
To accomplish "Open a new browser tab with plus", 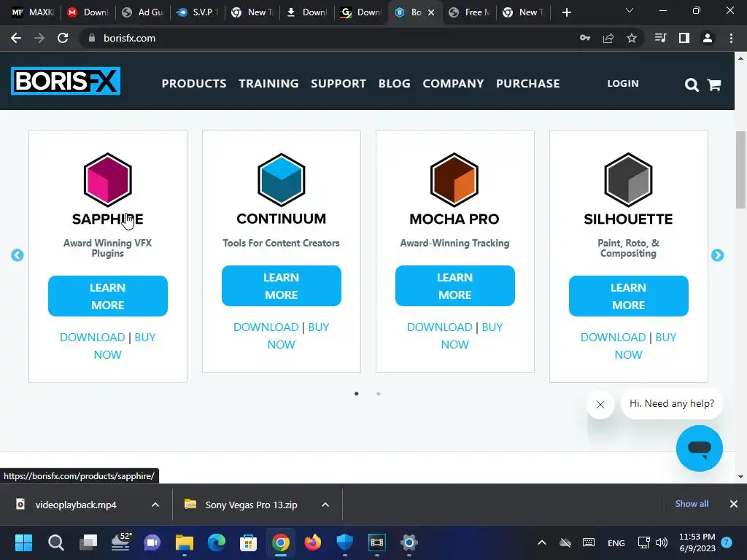I will pyautogui.click(x=566, y=12).
